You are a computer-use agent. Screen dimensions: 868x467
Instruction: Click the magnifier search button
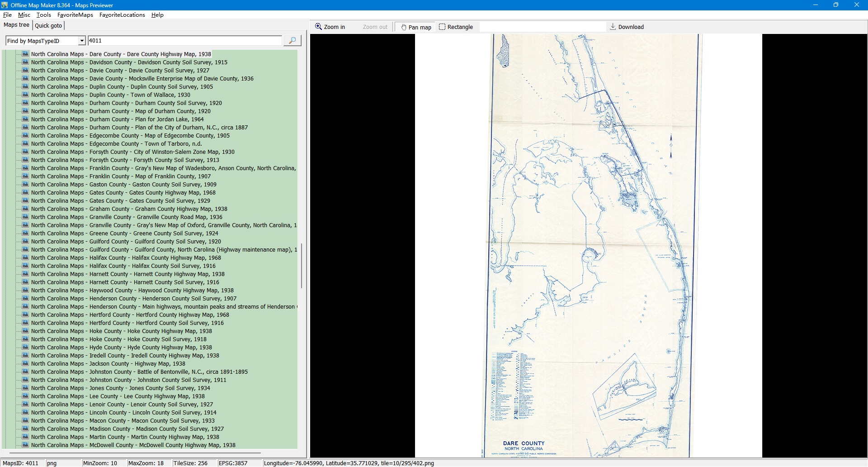point(292,41)
